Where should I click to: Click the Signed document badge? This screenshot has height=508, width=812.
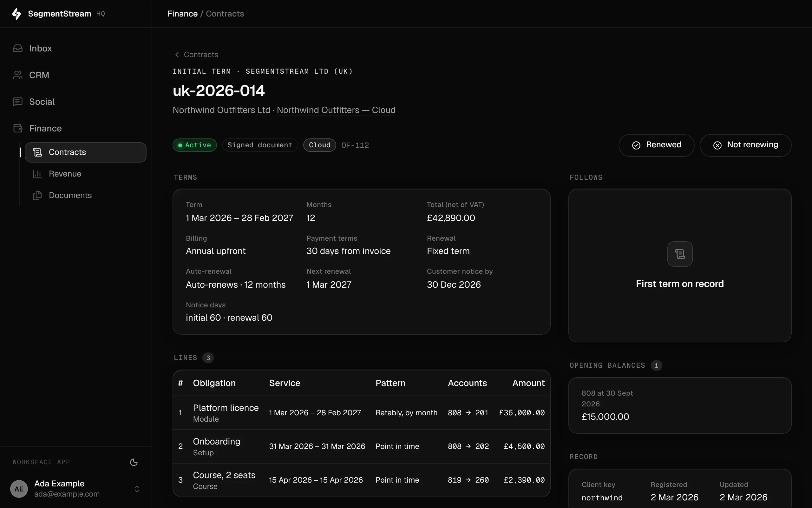(260, 145)
